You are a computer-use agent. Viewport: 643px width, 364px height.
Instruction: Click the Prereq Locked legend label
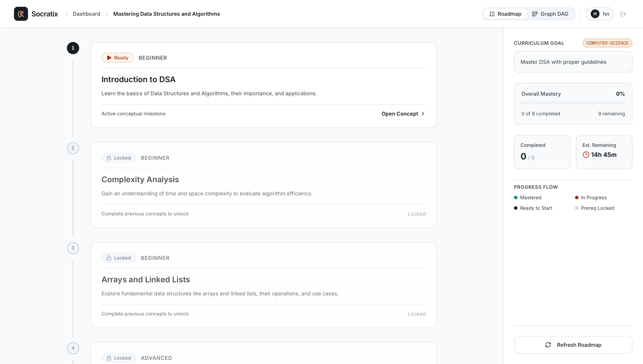coord(597,208)
